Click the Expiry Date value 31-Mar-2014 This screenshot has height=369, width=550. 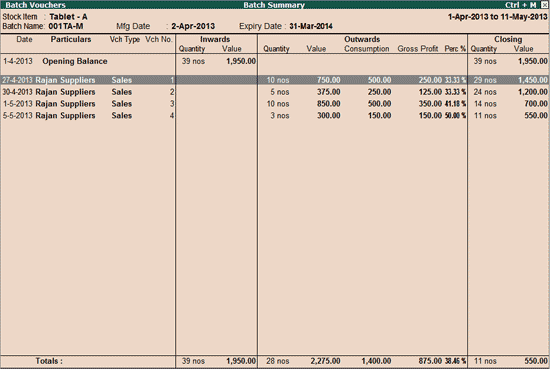(311, 26)
